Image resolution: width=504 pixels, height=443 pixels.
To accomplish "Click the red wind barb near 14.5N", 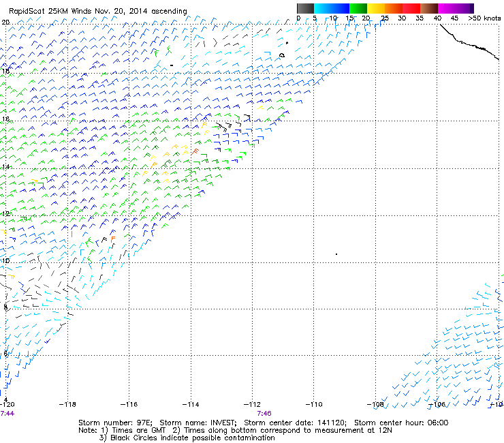I will 195,151.
